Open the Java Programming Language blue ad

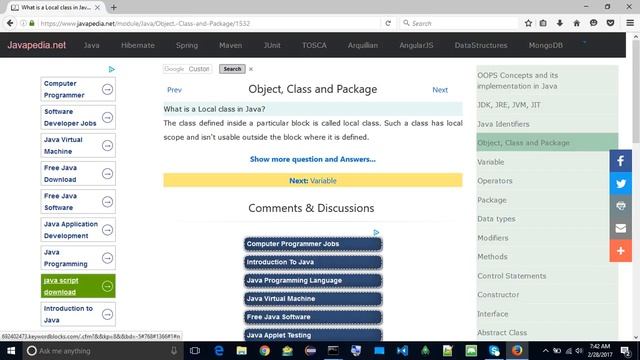(x=313, y=280)
